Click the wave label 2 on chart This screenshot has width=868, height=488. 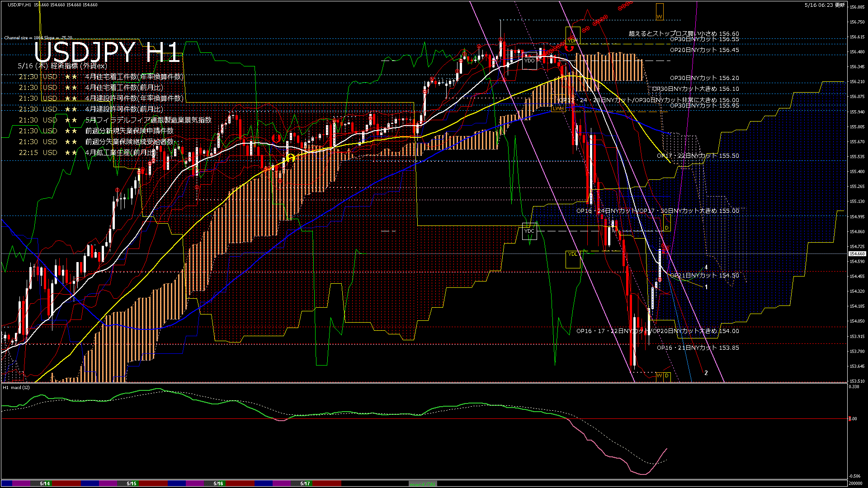706,373
